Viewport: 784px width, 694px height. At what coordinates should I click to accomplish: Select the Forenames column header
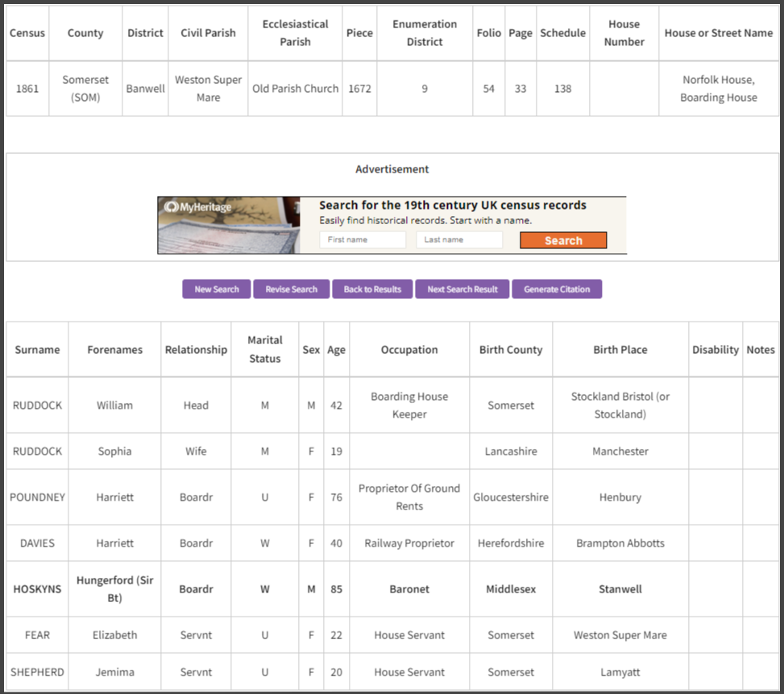pyautogui.click(x=115, y=350)
